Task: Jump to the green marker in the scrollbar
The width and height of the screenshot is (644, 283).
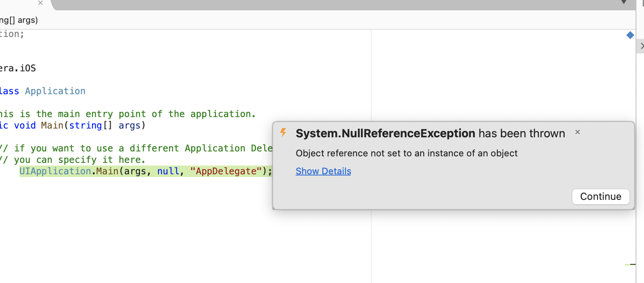Action: [x=630, y=264]
